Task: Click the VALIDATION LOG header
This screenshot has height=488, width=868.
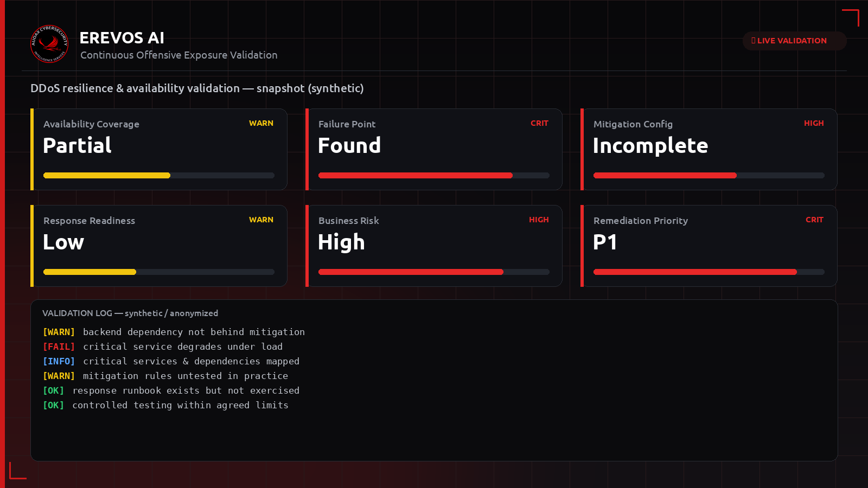Action: pos(130,313)
